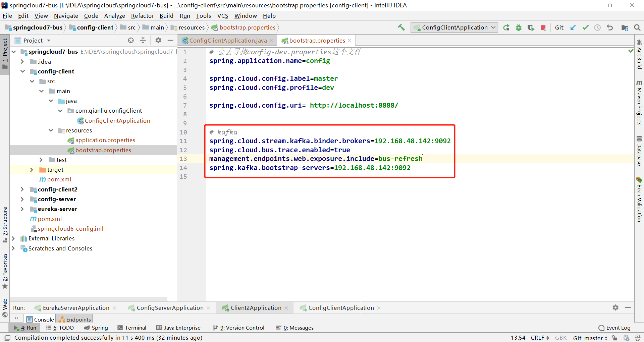This screenshot has height=342, width=644.
Task: Open the VCS menu
Action: [222, 16]
